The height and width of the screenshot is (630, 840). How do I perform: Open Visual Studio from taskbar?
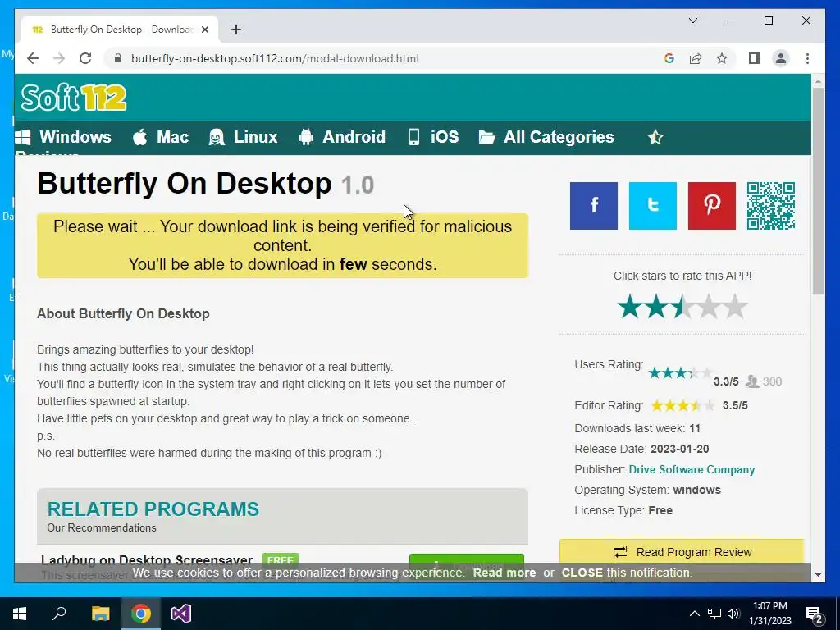(x=181, y=614)
